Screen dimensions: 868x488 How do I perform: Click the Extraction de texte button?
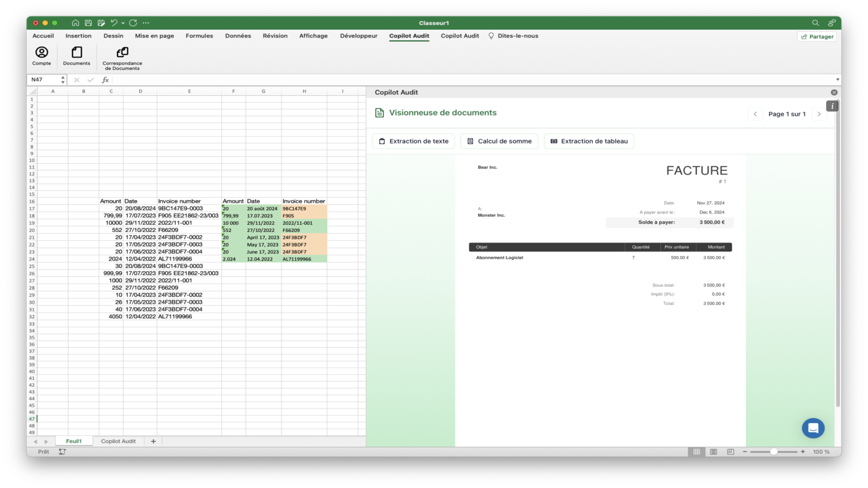413,141
